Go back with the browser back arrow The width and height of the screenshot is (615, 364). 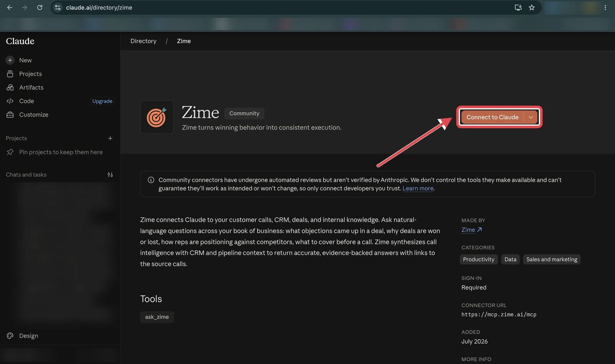10,7
